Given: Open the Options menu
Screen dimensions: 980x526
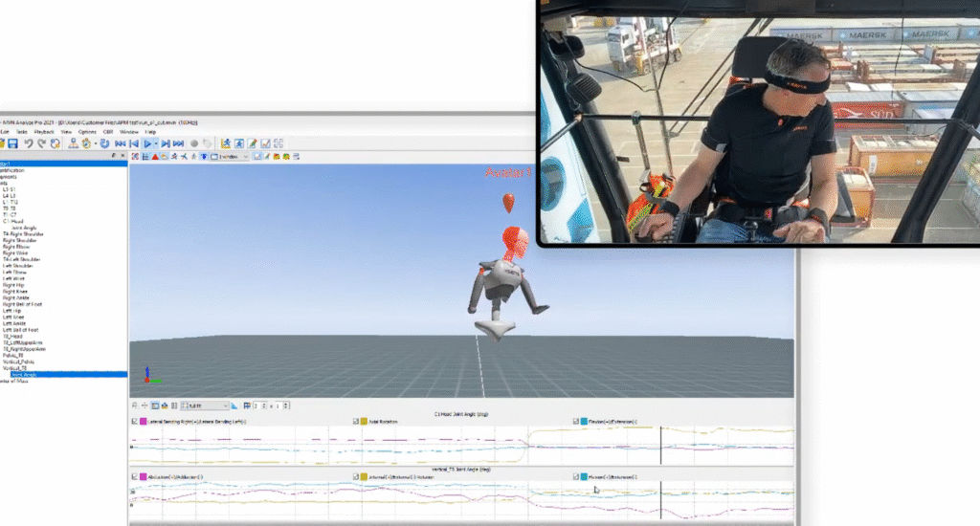Looking at the screenshot, I should [x=86, y=131].
